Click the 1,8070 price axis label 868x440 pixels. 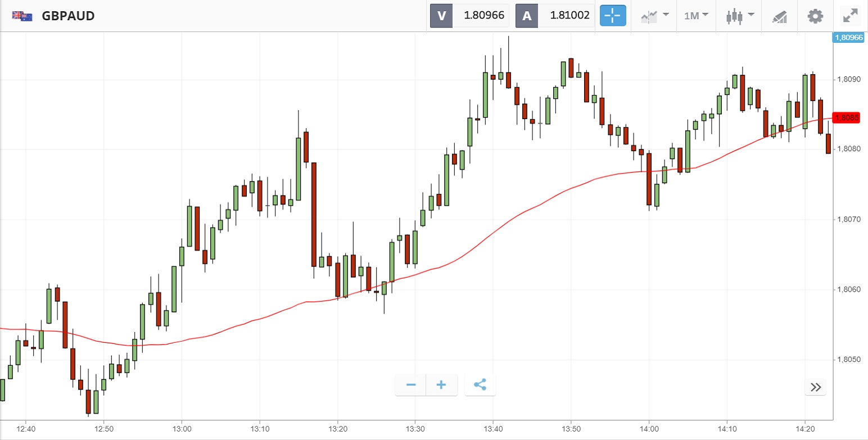click(x=848, y=219)
